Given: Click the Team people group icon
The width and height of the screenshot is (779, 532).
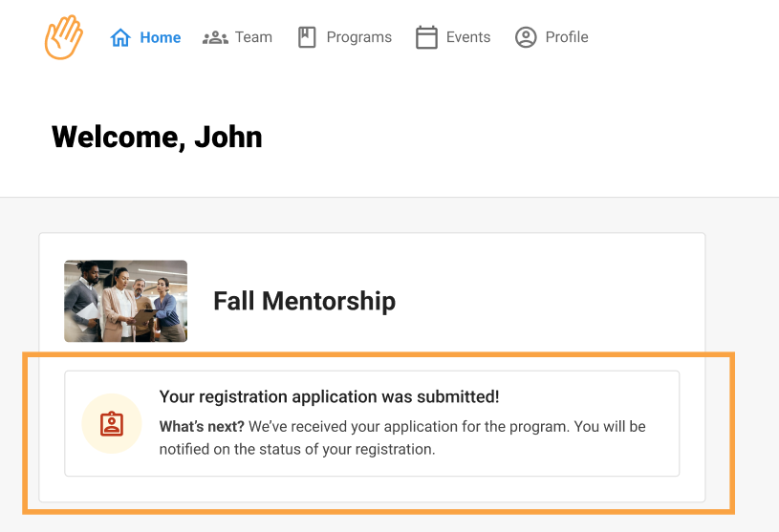Looking at the screenshot, I should tap(215, 37).
